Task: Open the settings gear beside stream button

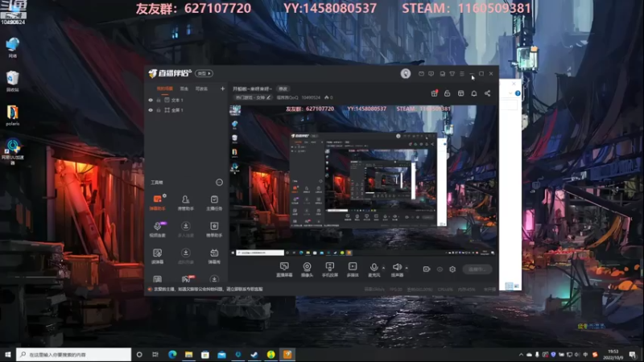Action: pos(452,269)
